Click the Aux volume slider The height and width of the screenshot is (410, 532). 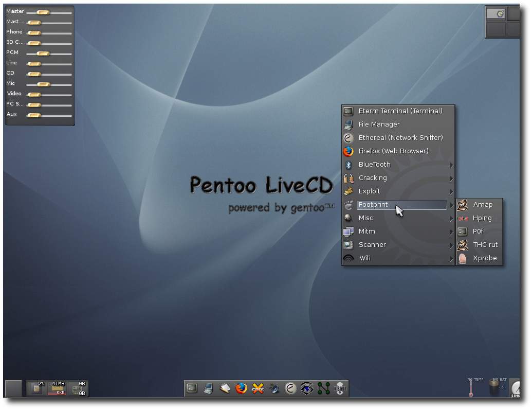(49, 115)
